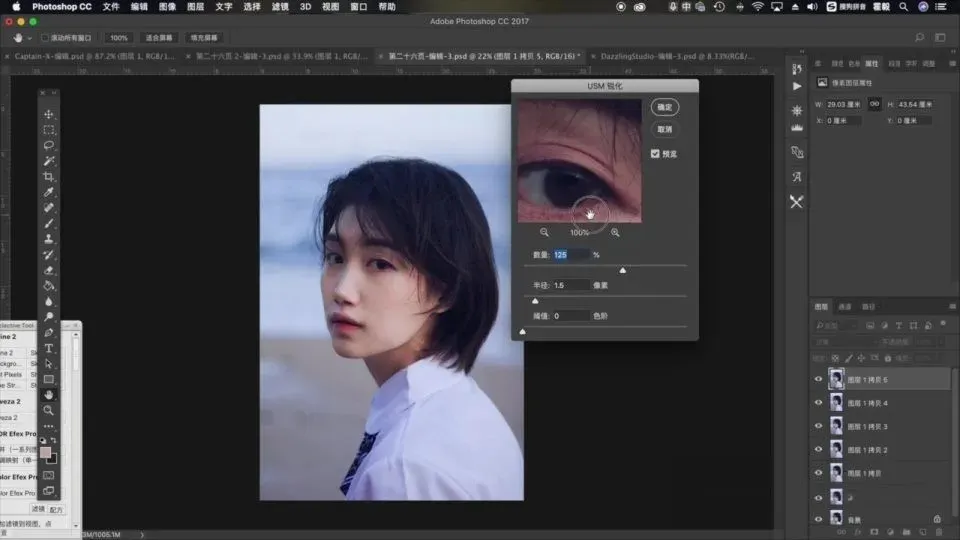Open the layer kind filter dropdown
This screenshot has width=960, height=540.
click(838, 325)
